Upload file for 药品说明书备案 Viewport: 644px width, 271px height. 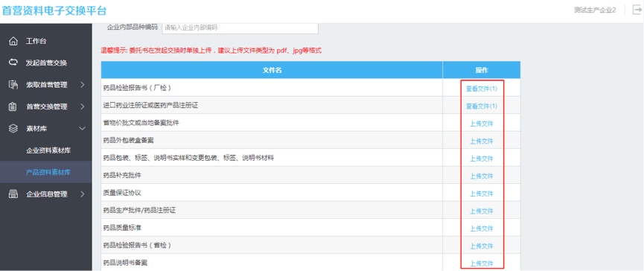(x=482, y=264)
